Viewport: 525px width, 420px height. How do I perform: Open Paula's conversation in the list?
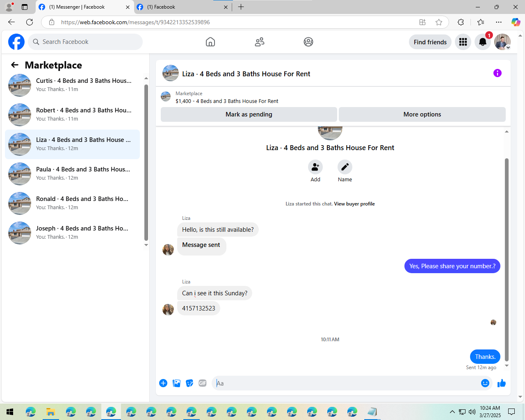72,174
